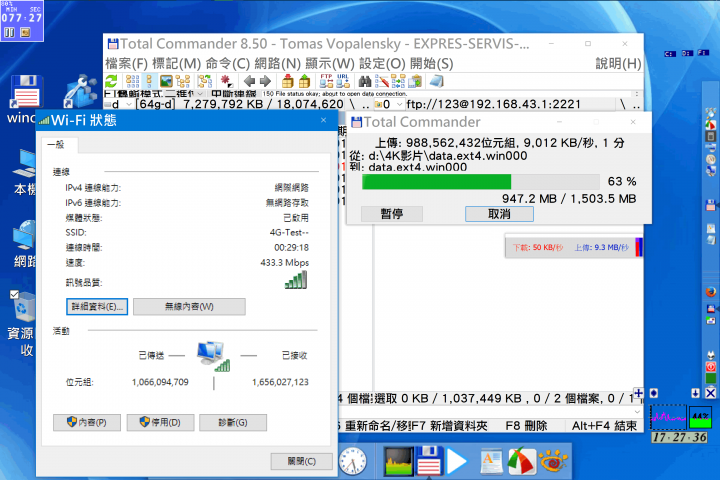Screen dimensions: 720x480
Task: Click the 內容(P) properties button
Action: (87, 423)
